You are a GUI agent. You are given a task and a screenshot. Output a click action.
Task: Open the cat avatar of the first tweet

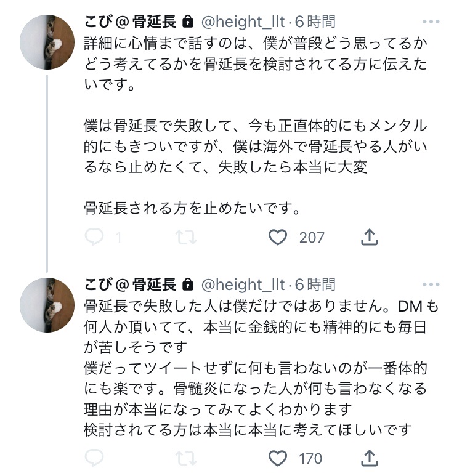[48, 42]
